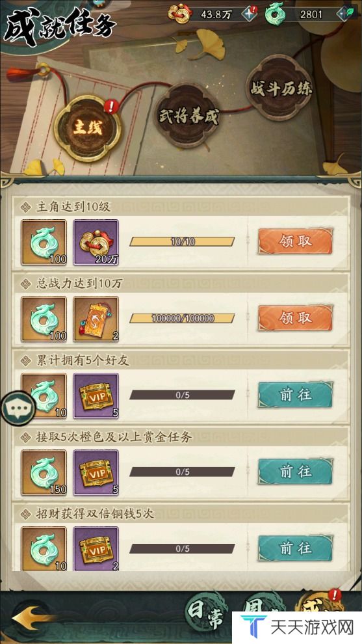Image resolution: width=362 pixels, height=644 pixels.
Task: Claim reward for 主角达到10级
Action: click(x=295, y=241)
